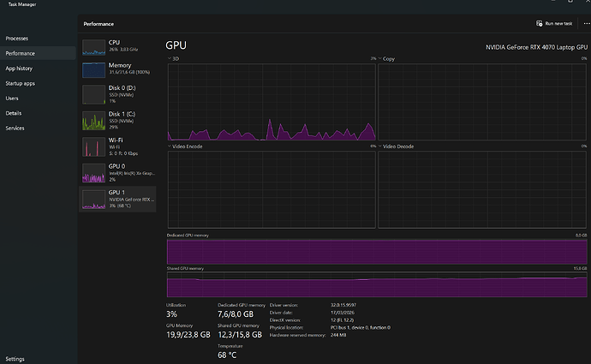Switch to the Details page
This screenshot has width=591, height=364.
(15, 112)
